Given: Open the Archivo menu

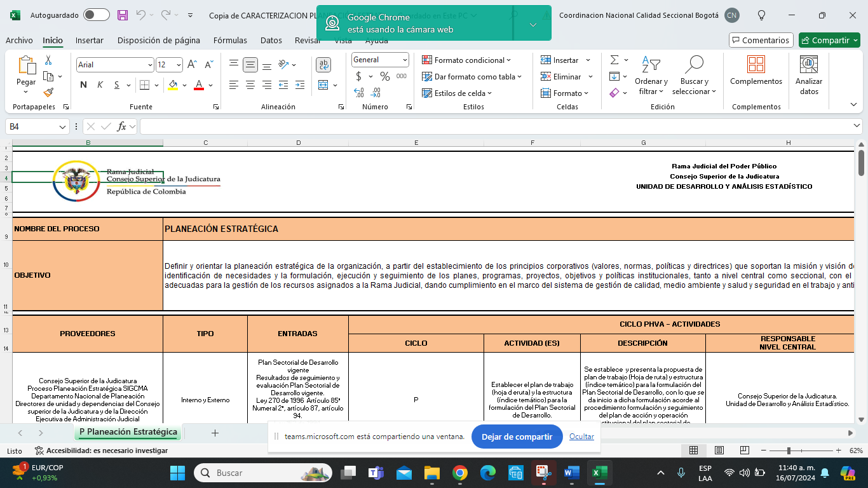Looking at the screenshot, I should pyautogui.click(x=19, y=40).
